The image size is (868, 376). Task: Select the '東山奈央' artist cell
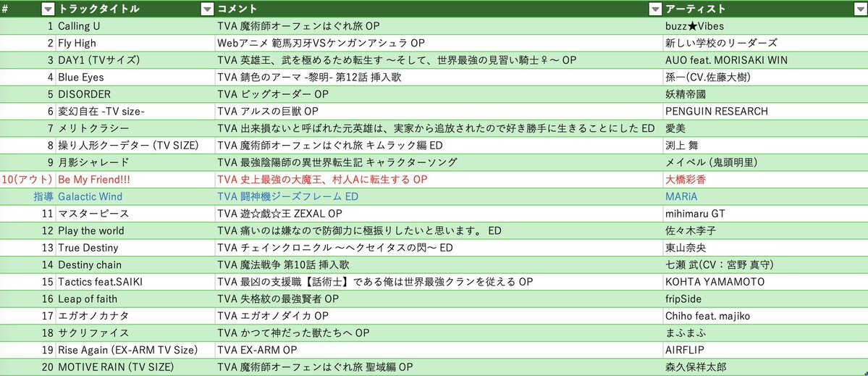765,248
